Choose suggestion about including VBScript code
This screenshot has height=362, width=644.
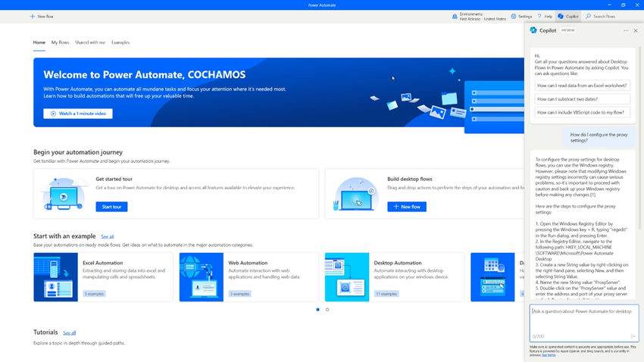click(x=582, y=112)
